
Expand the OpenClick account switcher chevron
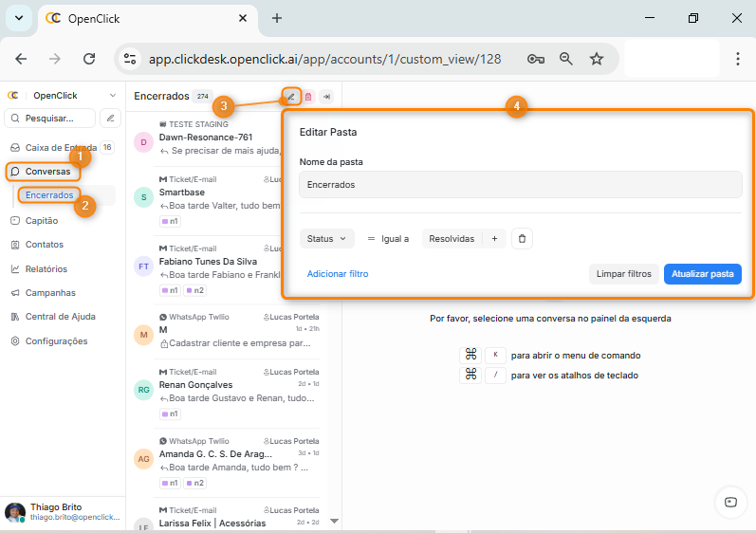[113, 95]
